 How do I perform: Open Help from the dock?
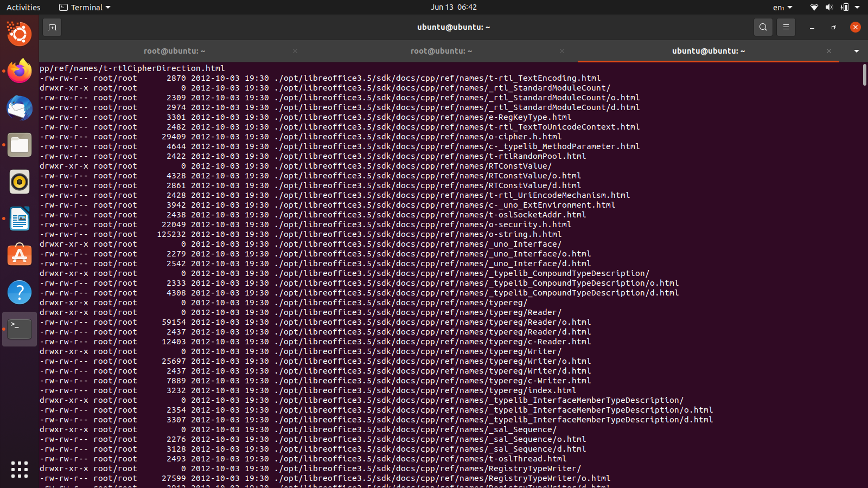click(20, 292)
